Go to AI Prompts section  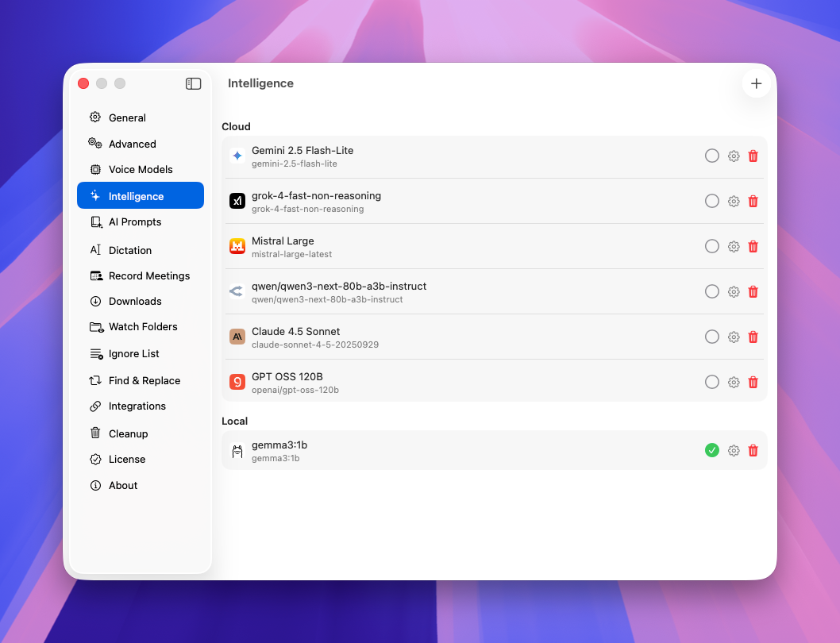[135, 222]
